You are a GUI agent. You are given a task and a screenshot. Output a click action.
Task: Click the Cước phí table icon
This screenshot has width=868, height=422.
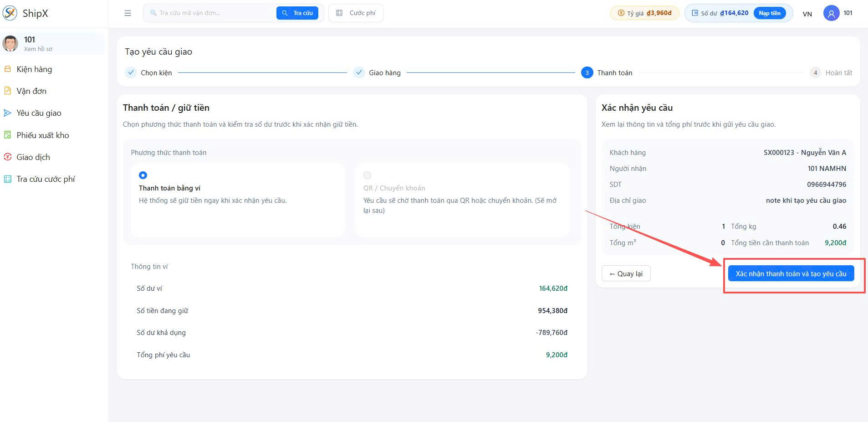[x=339, y=13]
